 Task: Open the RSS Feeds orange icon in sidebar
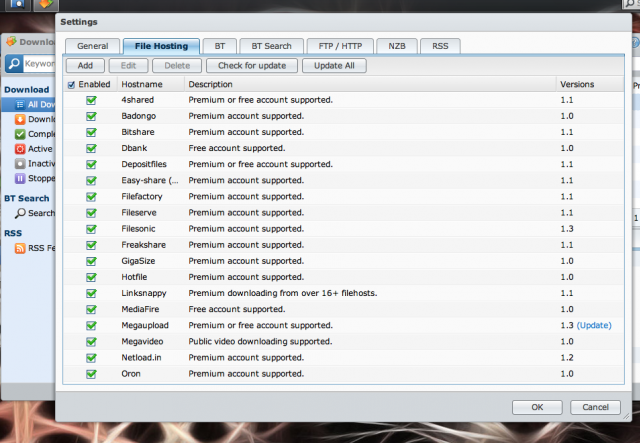point(20,248)
